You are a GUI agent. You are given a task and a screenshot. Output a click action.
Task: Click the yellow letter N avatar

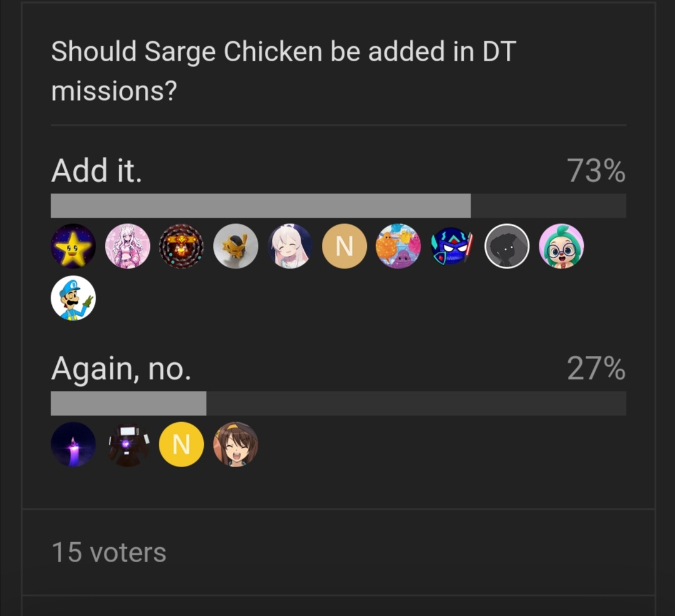pos(181,445)
